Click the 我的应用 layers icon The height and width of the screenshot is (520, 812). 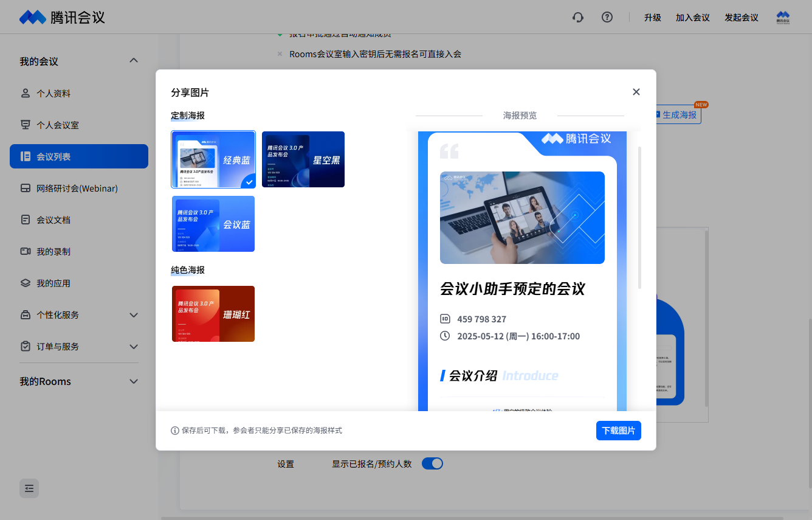26,283
